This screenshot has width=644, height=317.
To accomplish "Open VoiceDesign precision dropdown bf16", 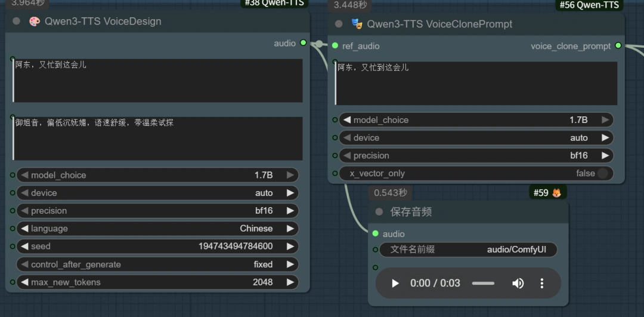I will [x=157, y=211].
